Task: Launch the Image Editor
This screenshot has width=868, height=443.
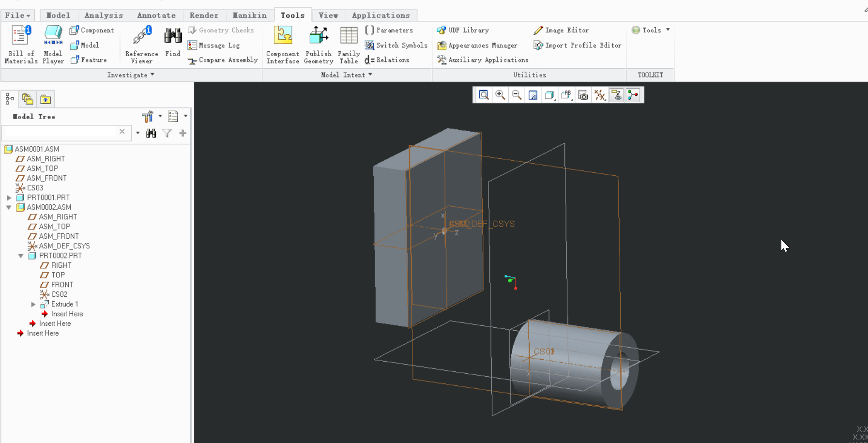Action: click(x=561, y=30)
